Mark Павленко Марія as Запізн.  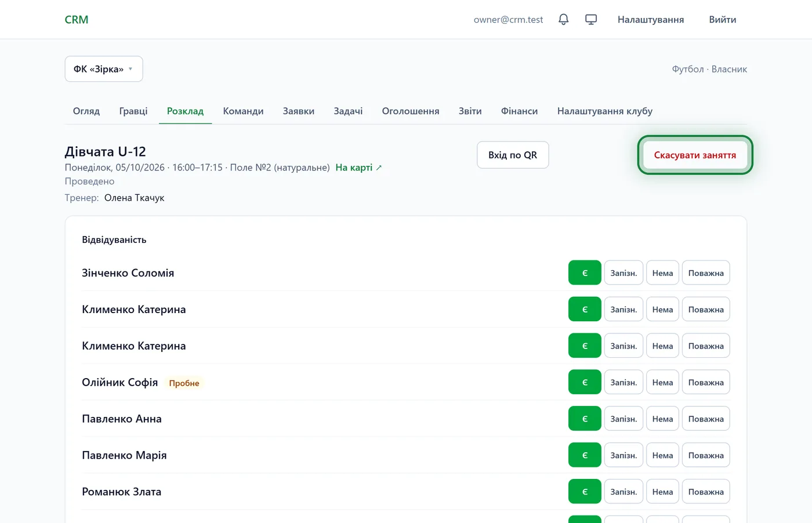623,455
